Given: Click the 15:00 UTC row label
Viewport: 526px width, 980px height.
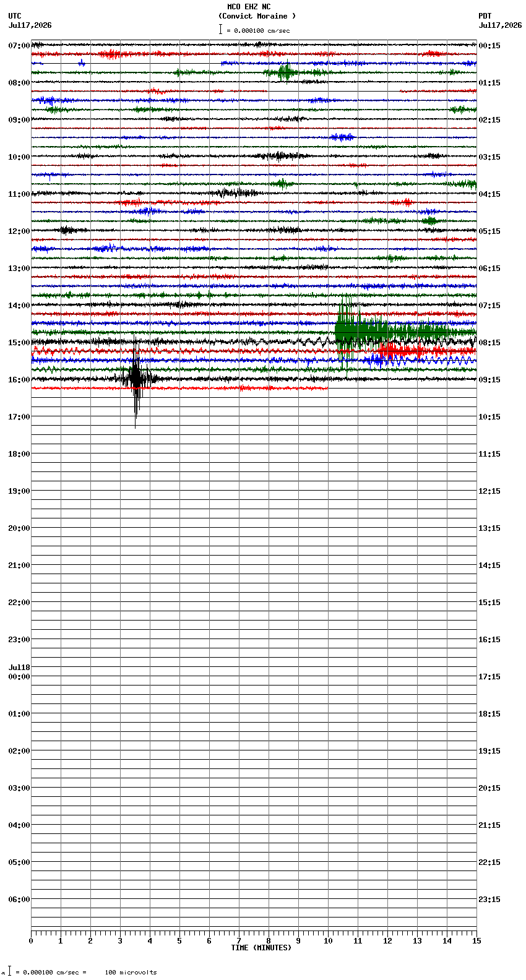Looking at the screenshot, I should [x=19, y=343].
